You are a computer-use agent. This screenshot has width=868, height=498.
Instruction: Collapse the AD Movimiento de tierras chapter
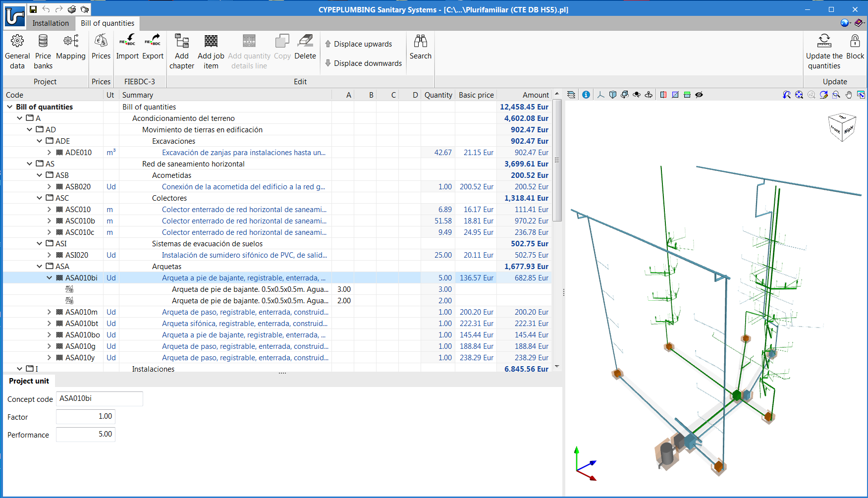29,129
